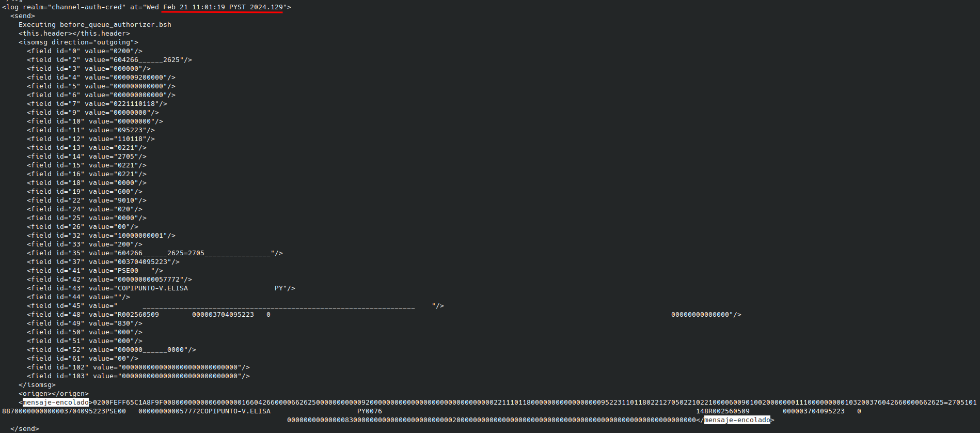
Task: Click field id 9 value 00000000
Action: (93, 113)
